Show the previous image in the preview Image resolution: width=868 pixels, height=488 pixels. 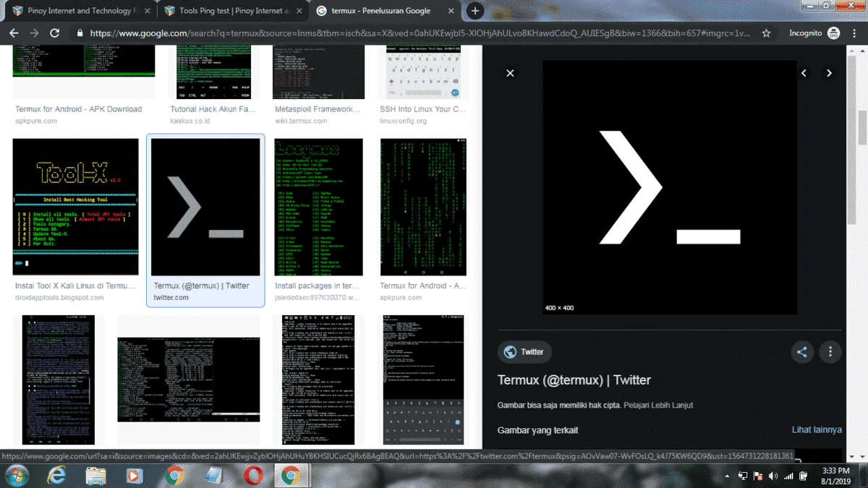click(804, 73)
